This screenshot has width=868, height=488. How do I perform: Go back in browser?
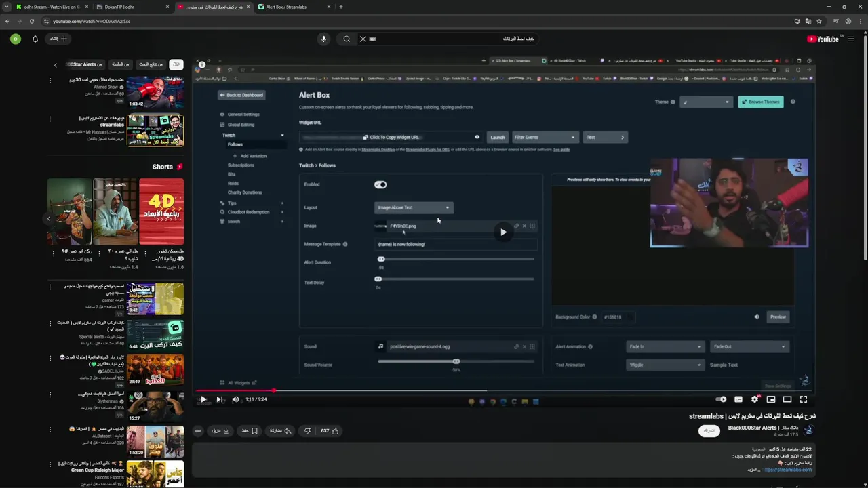coord(7,21)
